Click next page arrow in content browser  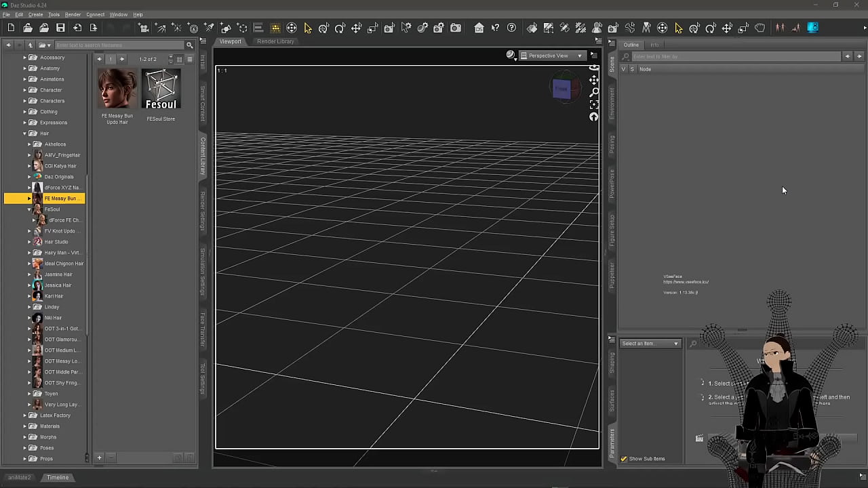[122, 59]
